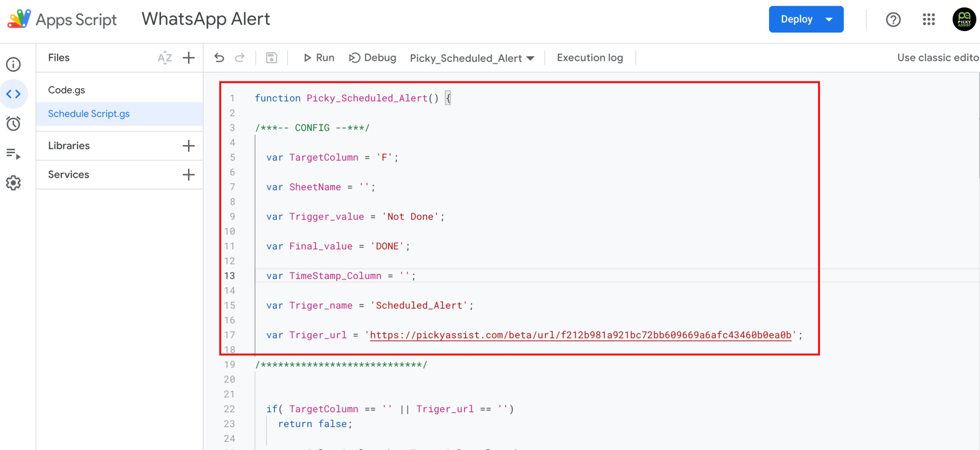Screen dimensions: 980x450
Task: Add a new library with the plus
Action: 189,146
